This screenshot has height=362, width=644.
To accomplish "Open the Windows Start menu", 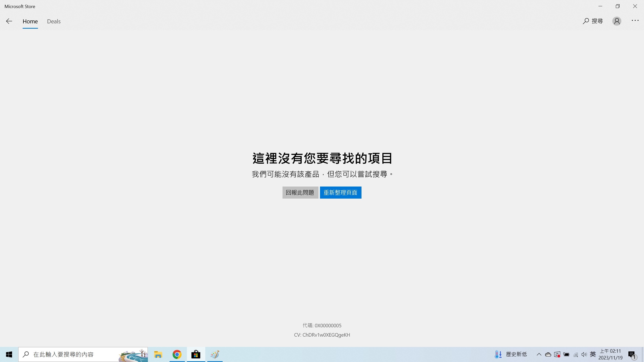I will pos(9,354).
